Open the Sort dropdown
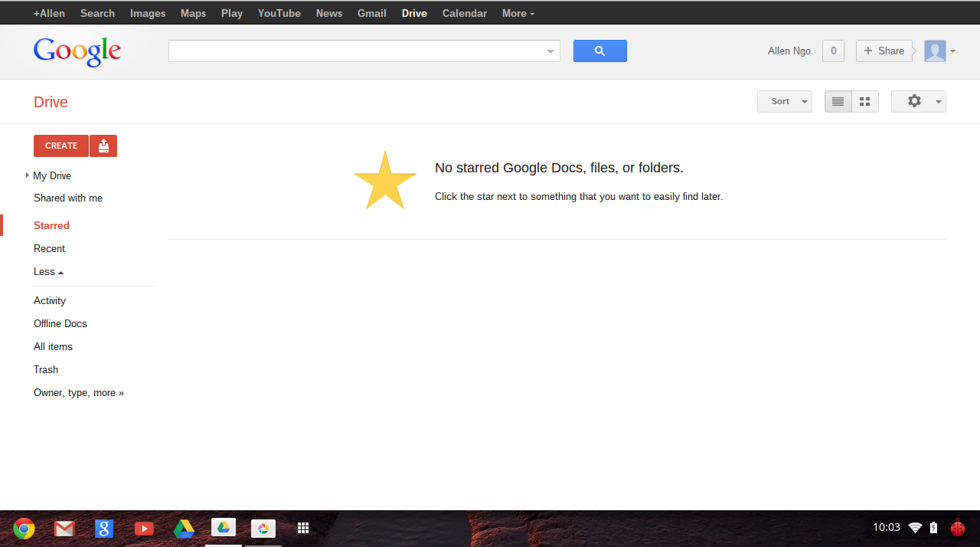 click(x=785, y=102)
